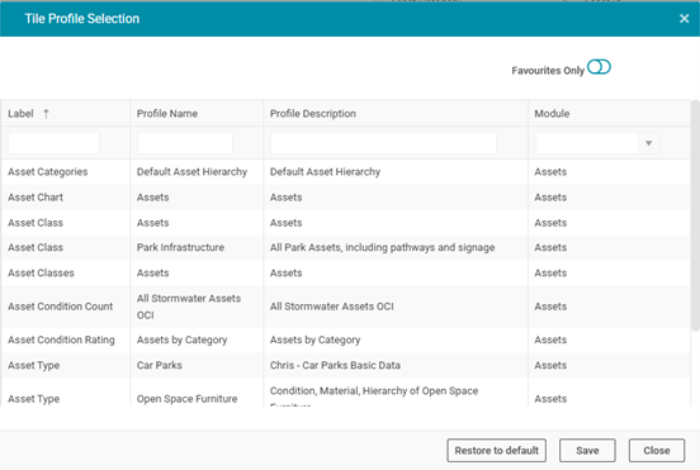This screenshot has height=470, width=700.
Task: Close the Tile Profile Selection dialog
Action: [x=684, y=18]
